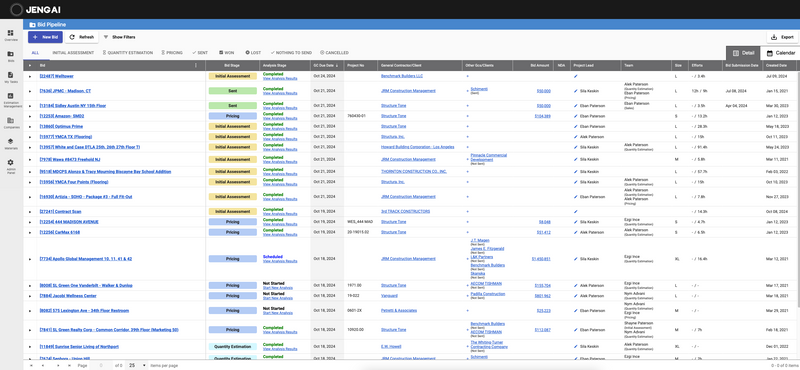Open Pinnacle Commercial Development link
Viewport: 800px width, 370px height.
click(x=488, y=157)
